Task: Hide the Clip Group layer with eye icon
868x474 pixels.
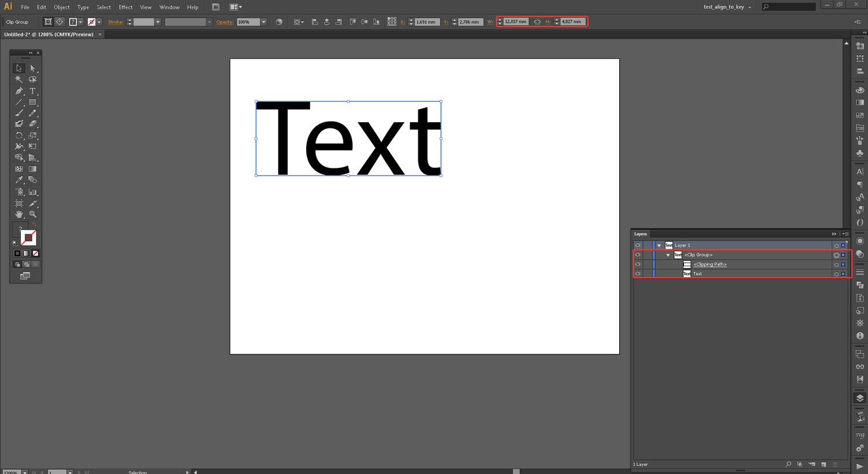Action: click(x=638, y=255)
